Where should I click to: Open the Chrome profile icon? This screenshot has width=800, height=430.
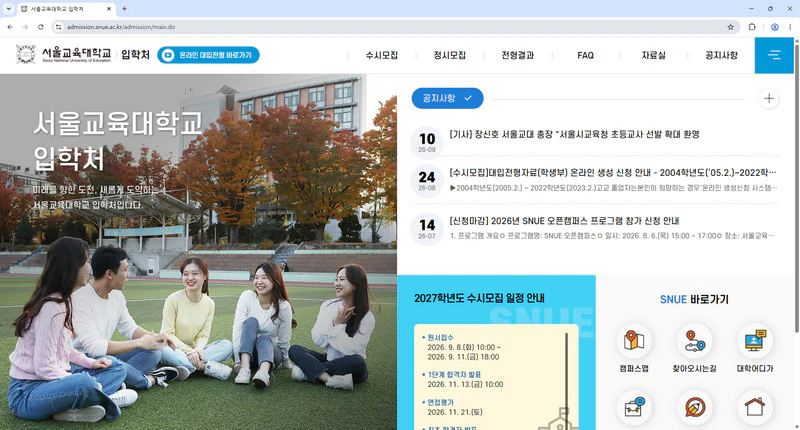(x=774, y=27)
